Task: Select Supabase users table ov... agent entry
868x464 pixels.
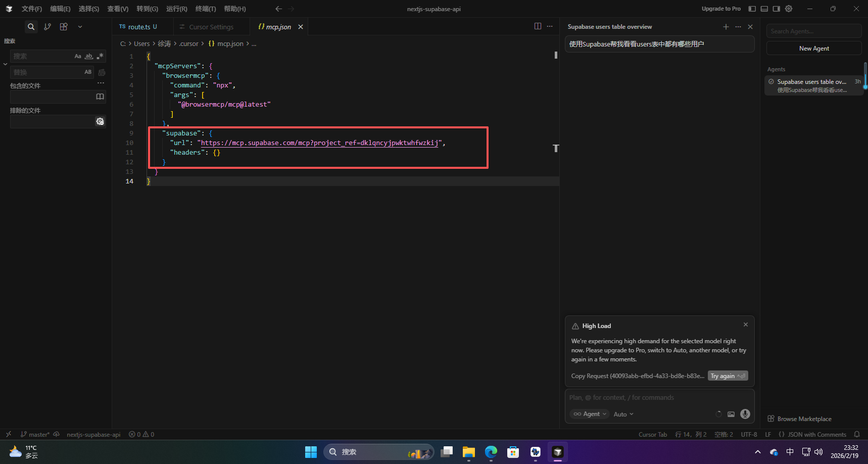Action: 813,85
